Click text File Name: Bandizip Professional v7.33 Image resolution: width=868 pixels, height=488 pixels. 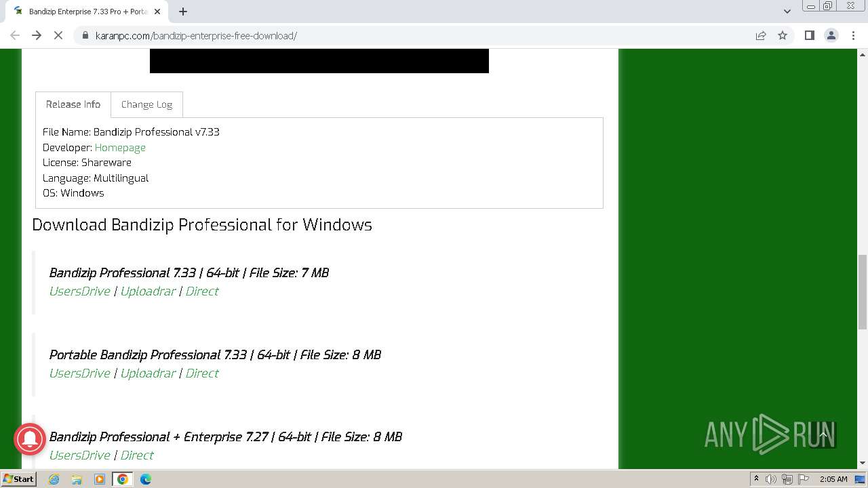point(131,132)
